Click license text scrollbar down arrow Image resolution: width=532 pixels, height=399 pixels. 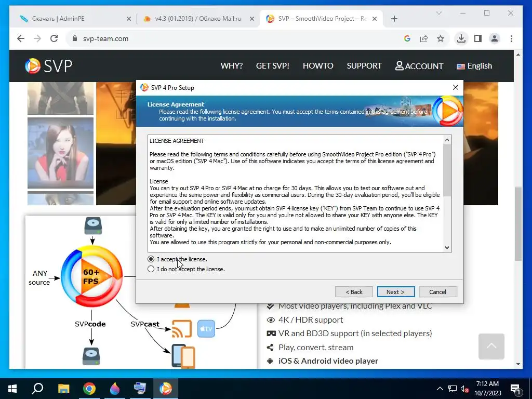coord(447,248)
